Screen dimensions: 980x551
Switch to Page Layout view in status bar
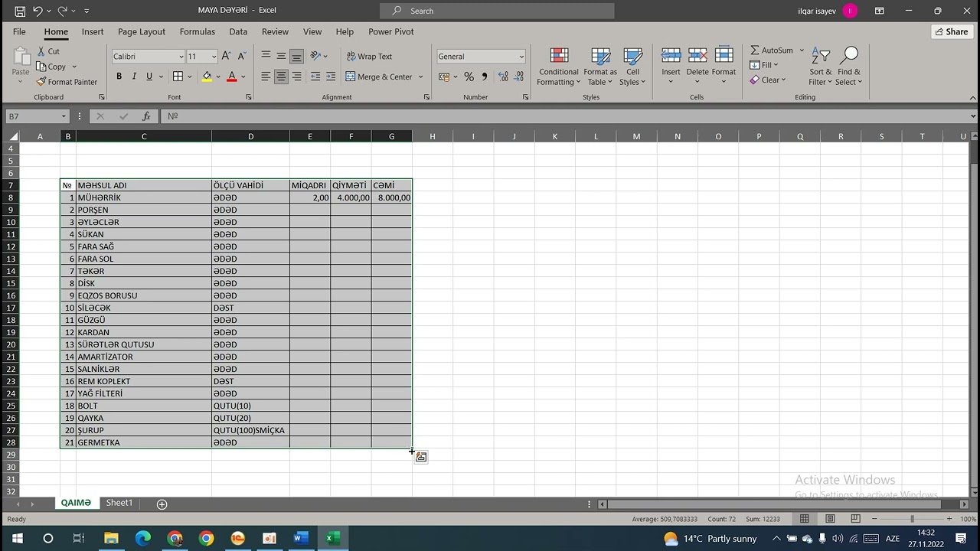point(830,519)
